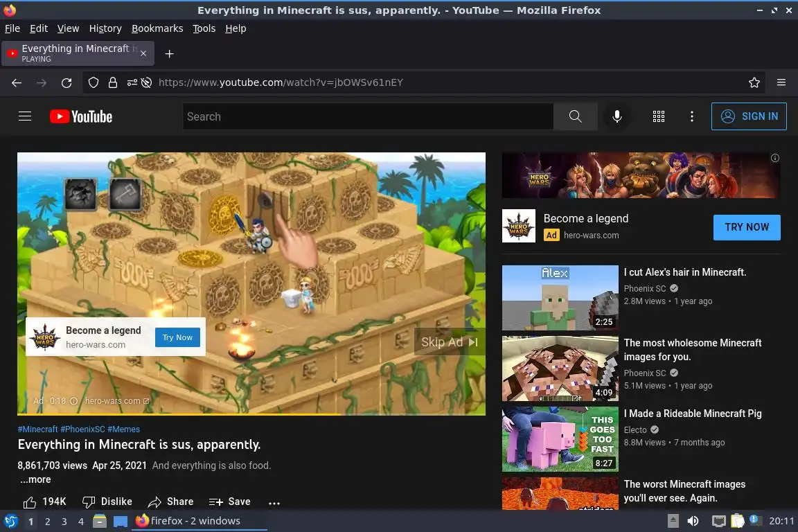Screen dimensions: 798x532
Task: Open the I cut Alex's hair thumbnail
Action: click(x=560, y=298)
